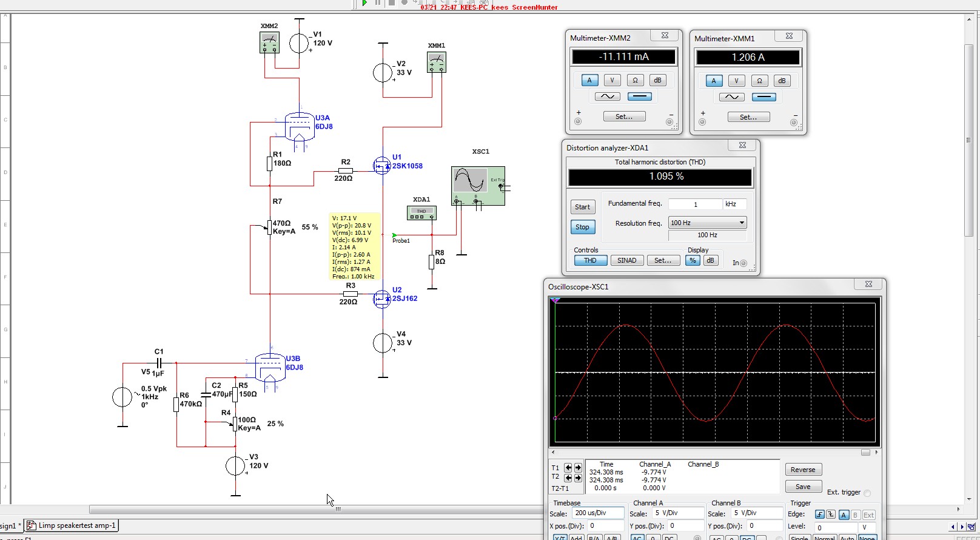This screenshot has width=980, height=540.
Task: Select SINAD mode in distortion analyzer
Action: coord(626,260)
